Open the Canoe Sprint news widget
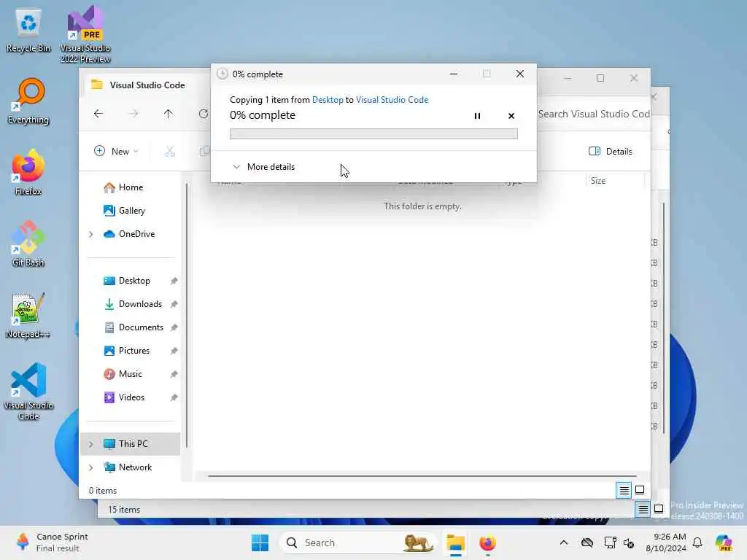This screenshot has height=560, width=747. (52, 542)
